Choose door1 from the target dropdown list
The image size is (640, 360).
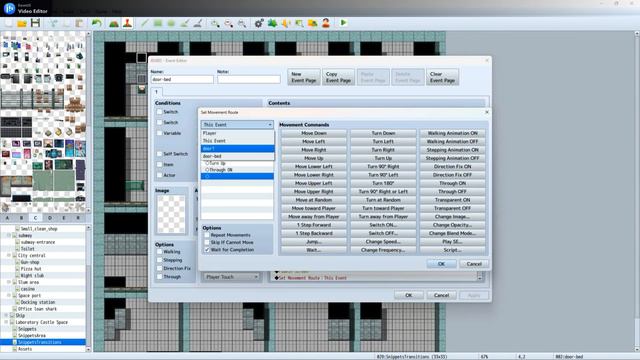click(x=238, y=149)
